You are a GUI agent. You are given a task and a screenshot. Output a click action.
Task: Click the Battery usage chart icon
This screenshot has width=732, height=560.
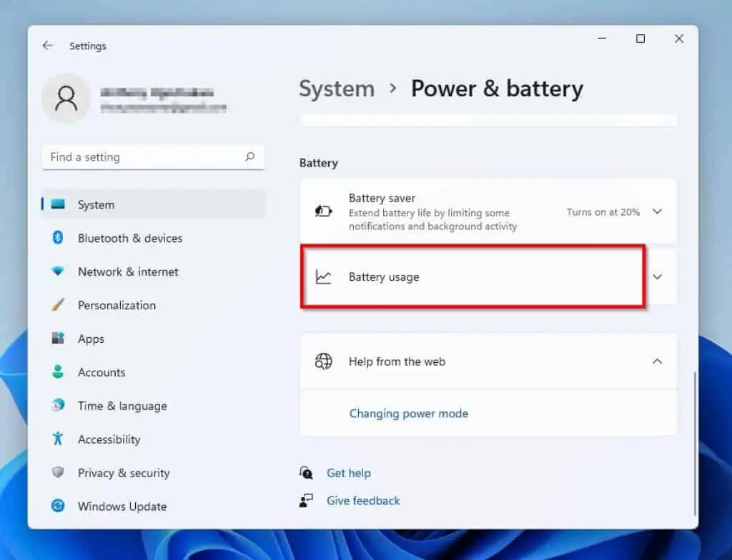coord(324,277)
